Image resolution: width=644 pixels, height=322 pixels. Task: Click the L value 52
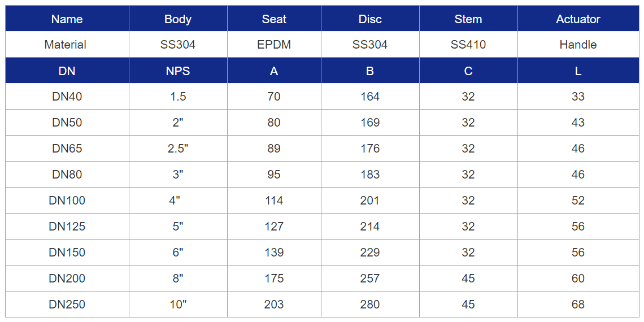tap(578, 201)
